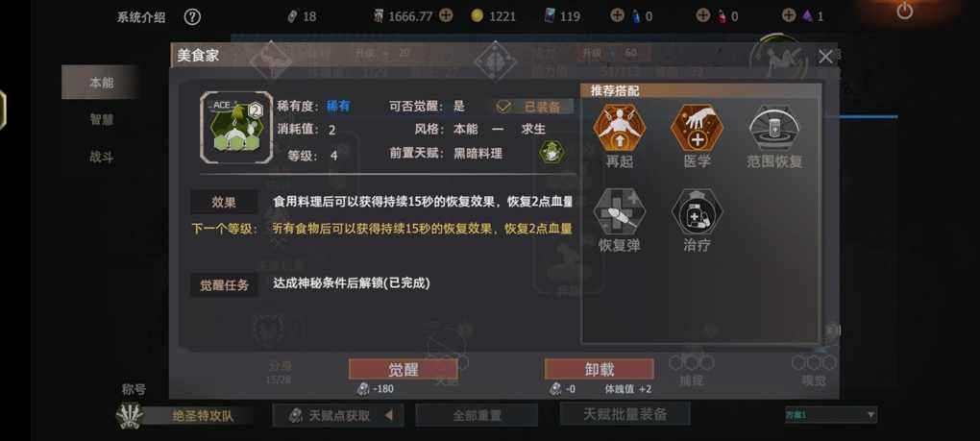
Task: Choose the 恢复弹 talent icon
Action: click(x=620, y=211)
